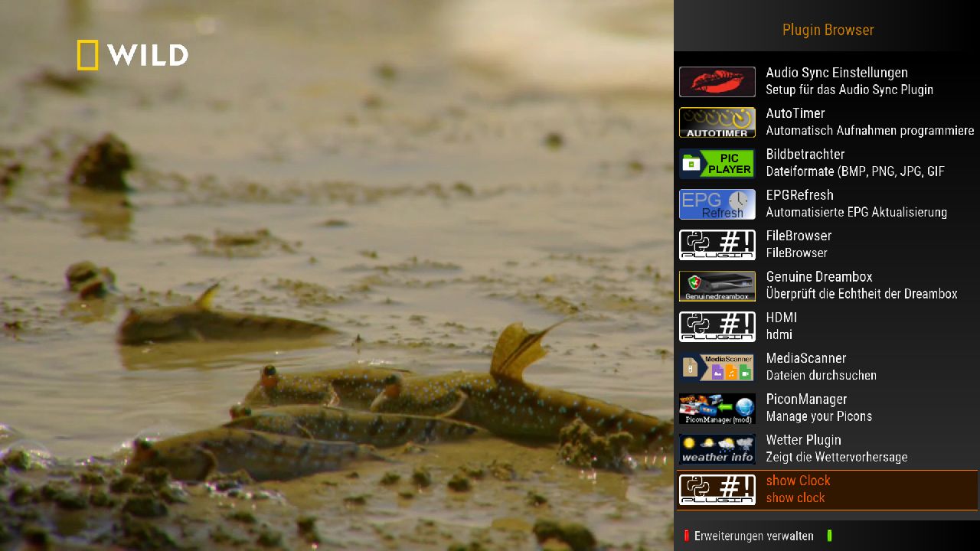980x551 pixels.
Task: Click the EPG Refresh icon
Action: click(x=717, y=204)
